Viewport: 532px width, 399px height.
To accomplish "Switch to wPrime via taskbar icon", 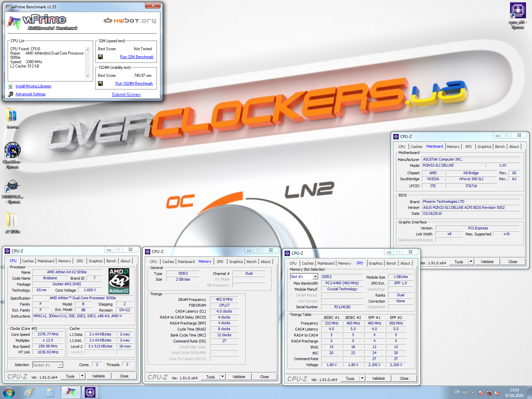I will point(70,392).
